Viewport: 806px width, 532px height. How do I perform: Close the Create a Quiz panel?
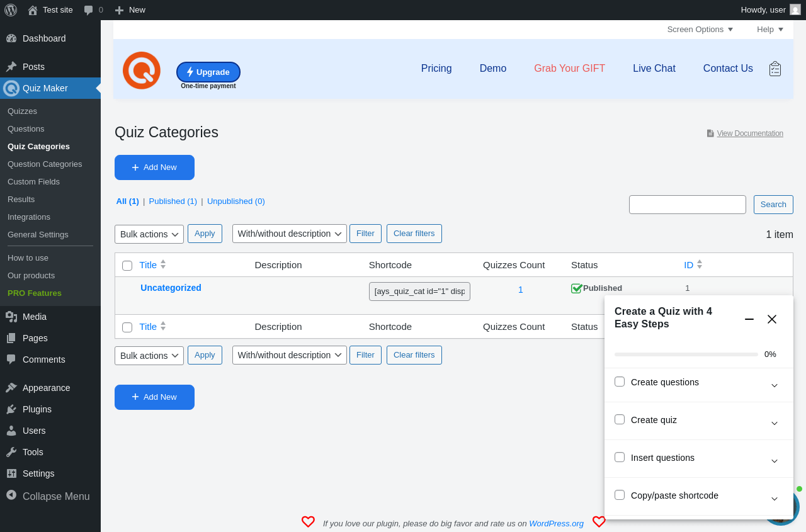[772, 319]
